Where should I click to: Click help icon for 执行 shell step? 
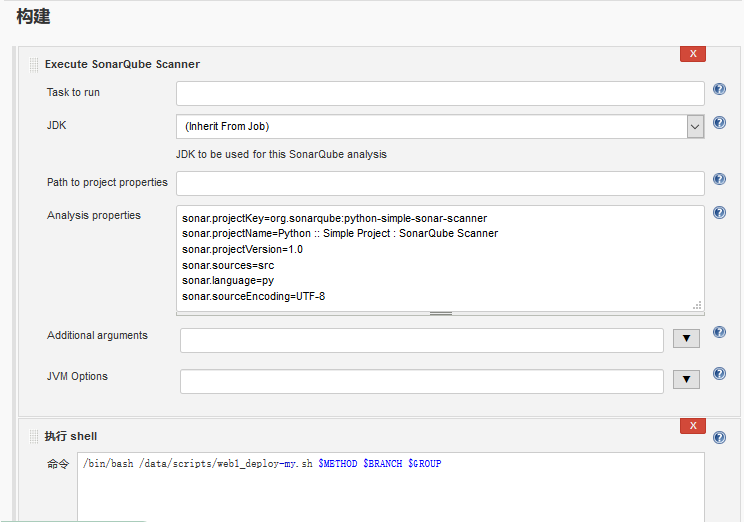719,437
